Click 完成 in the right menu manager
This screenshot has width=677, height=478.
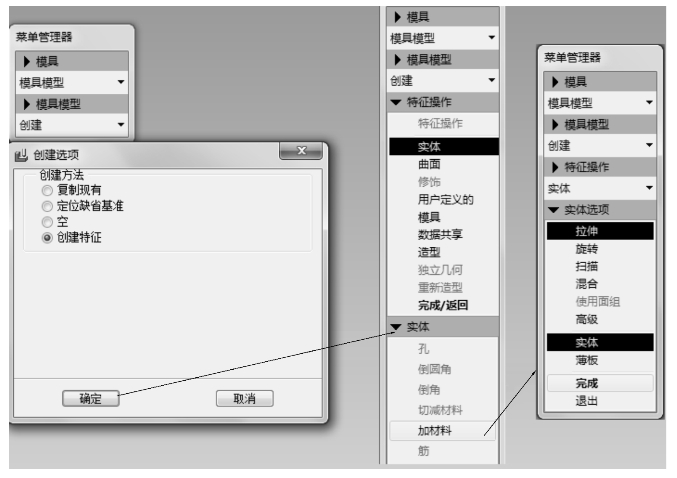600,383
